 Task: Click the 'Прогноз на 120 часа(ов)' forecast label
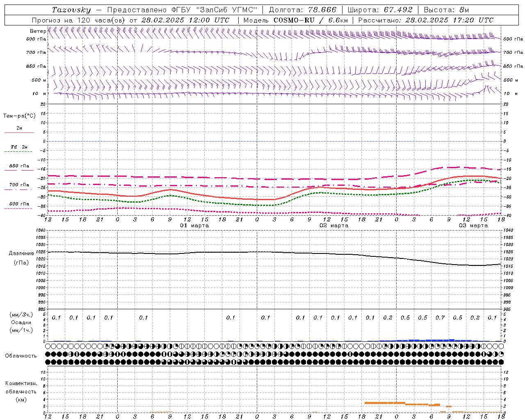79,20
